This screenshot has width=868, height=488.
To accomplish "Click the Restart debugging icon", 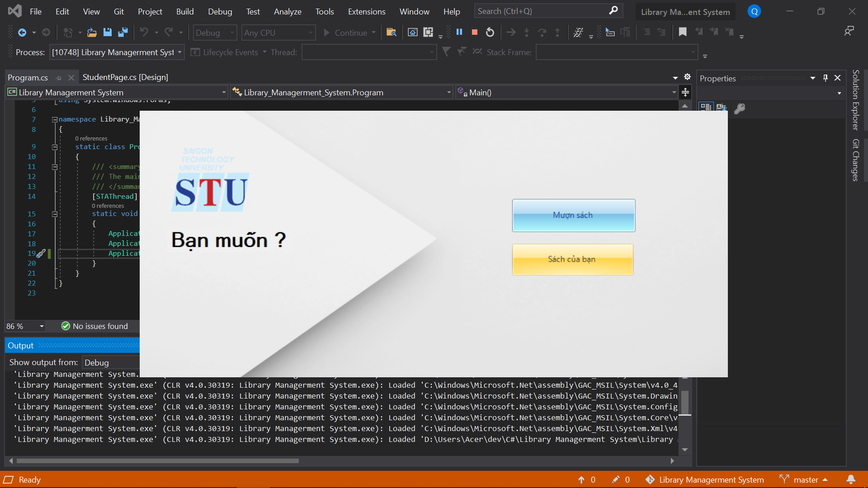I will click(490, 32).
